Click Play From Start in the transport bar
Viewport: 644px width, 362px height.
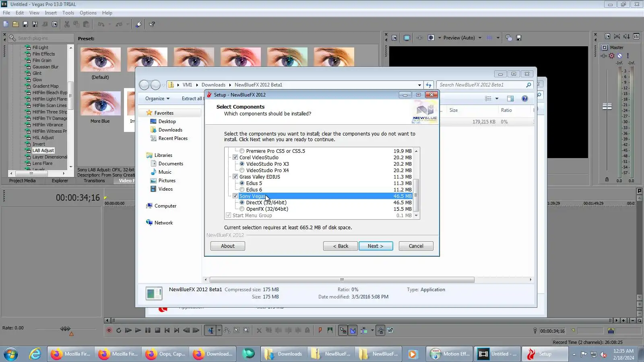click(128, 330)
